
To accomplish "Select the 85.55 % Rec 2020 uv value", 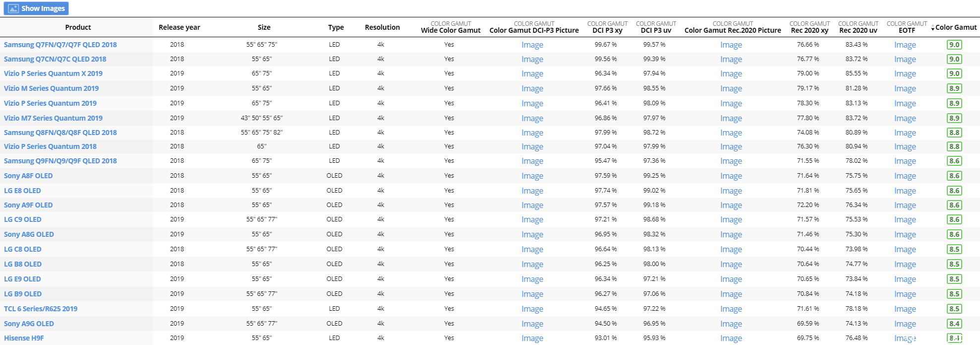I will pyautogui.click(x=857, y=73).
